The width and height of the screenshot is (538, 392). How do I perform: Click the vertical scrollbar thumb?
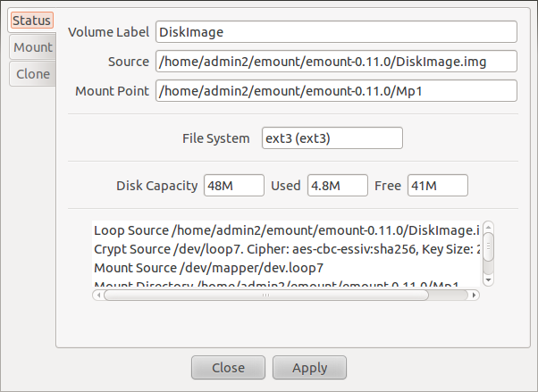tap(489, 246)
